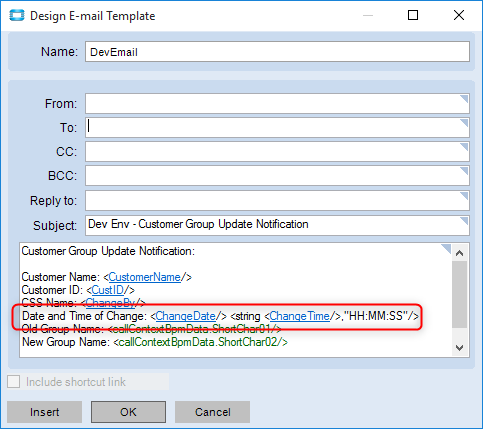Cancel the e-mail template dialog
The height and width of the screenshot is (429, 483).
[213, 412]
